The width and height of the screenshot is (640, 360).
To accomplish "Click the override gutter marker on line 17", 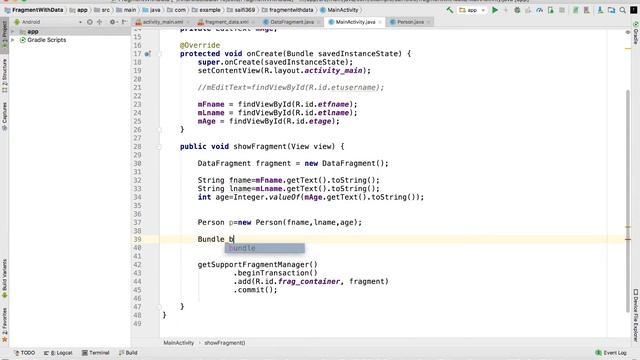I will pos(147,53).
